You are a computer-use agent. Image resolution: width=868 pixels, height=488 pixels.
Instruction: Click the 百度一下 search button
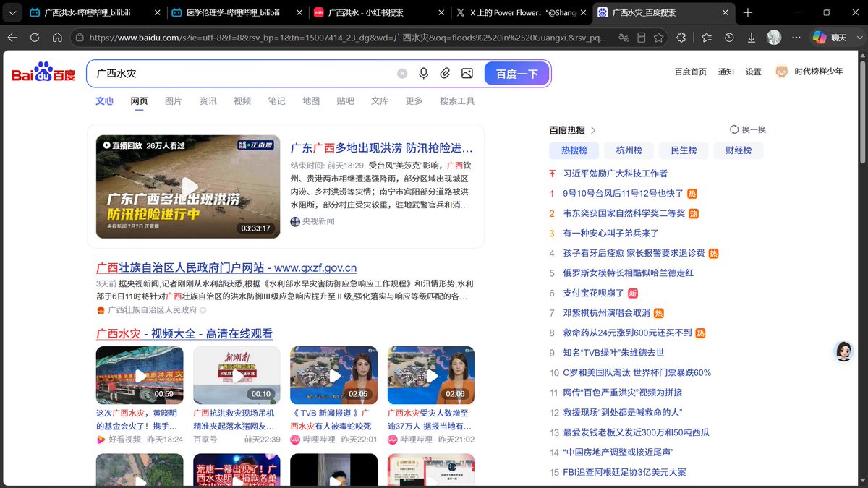pyautogui.click(x=516, y=73)
